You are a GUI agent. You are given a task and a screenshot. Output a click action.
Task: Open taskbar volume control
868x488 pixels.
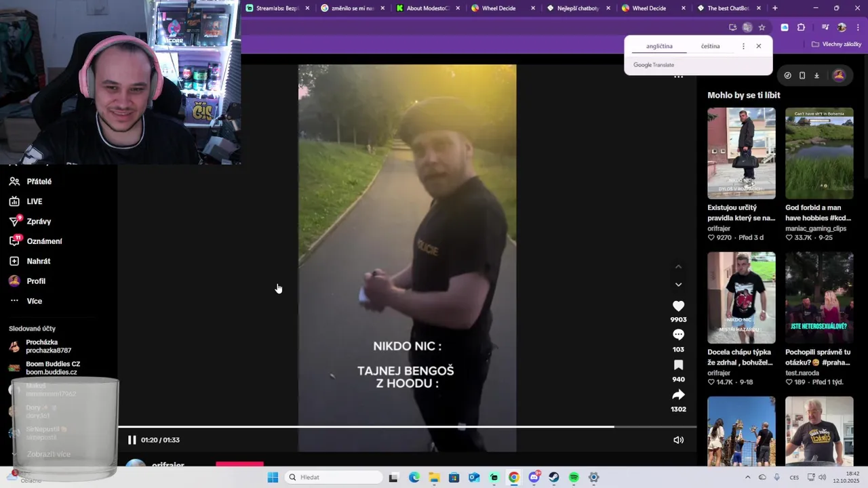pyautogui.click(x=823, y=477)
